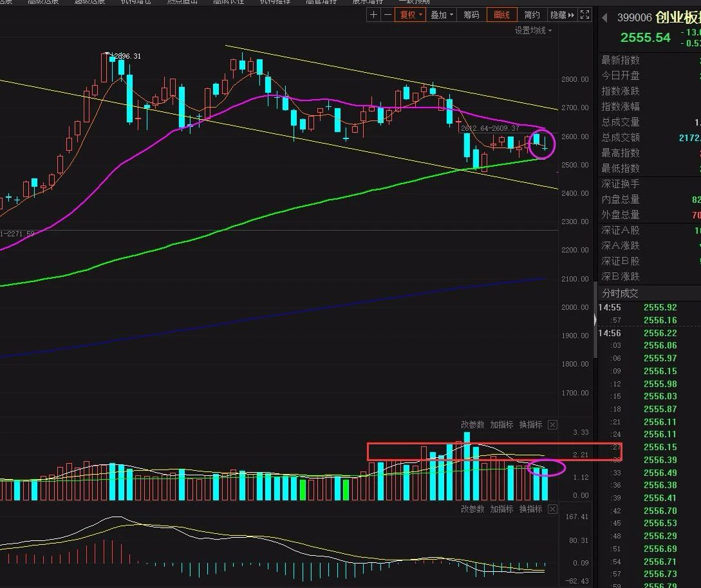Click the 3.33 volume axis label
The height and width of the screenshot is (588, 701).
581,432
